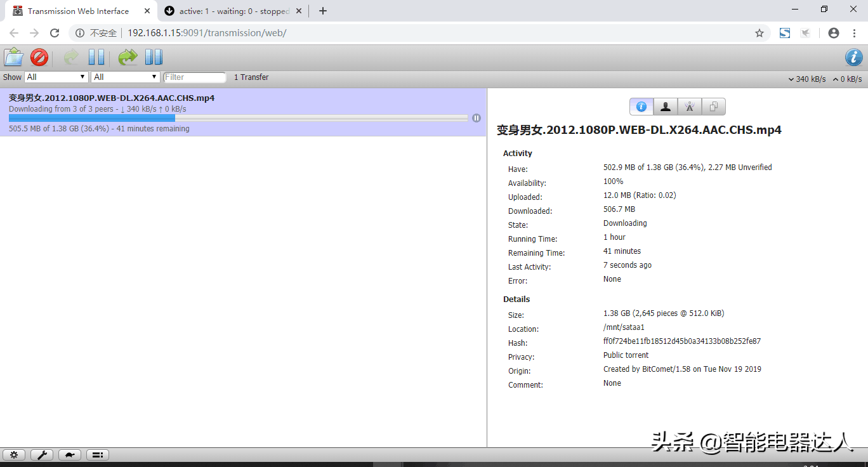Open the Peers tab in inspector
The image size is (868, 467).
(x=665, y=107)
